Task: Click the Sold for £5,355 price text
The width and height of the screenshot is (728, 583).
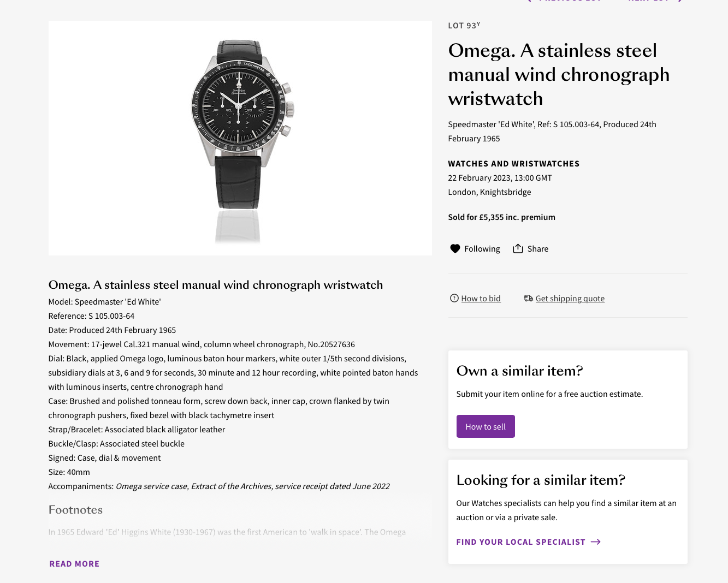Action: click(501, 217)
